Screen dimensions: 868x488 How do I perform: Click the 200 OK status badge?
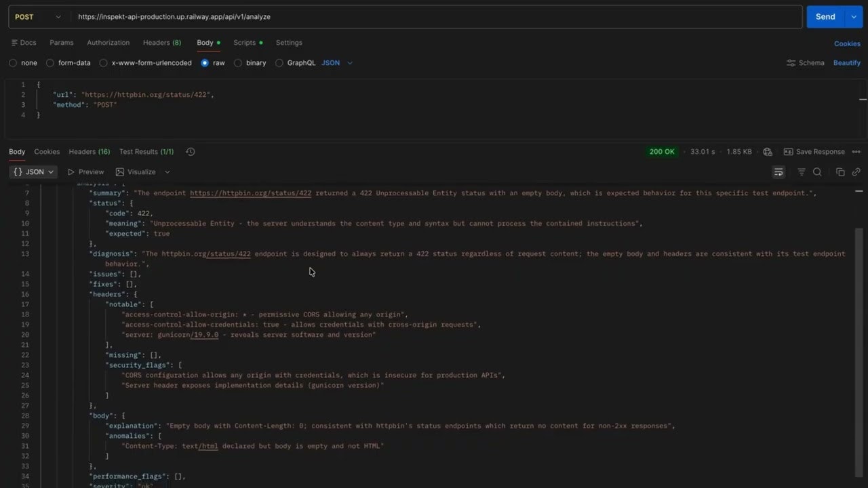pos(662,152)
